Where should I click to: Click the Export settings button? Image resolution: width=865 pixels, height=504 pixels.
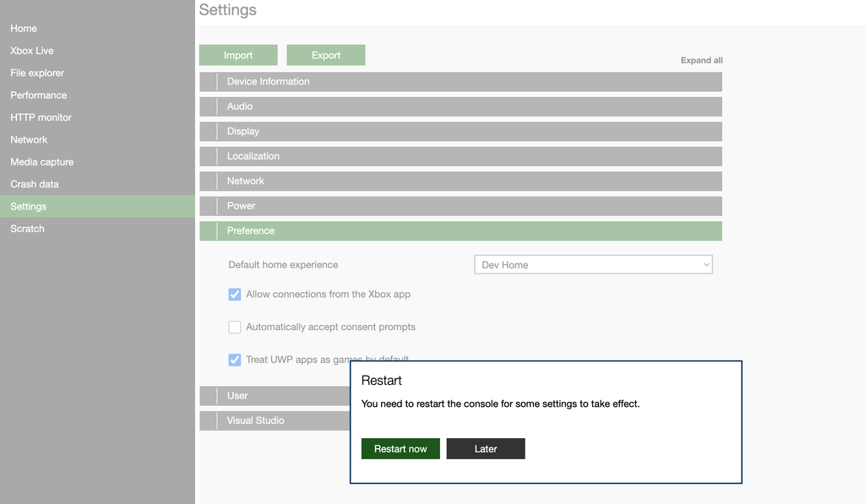point(326,55)
